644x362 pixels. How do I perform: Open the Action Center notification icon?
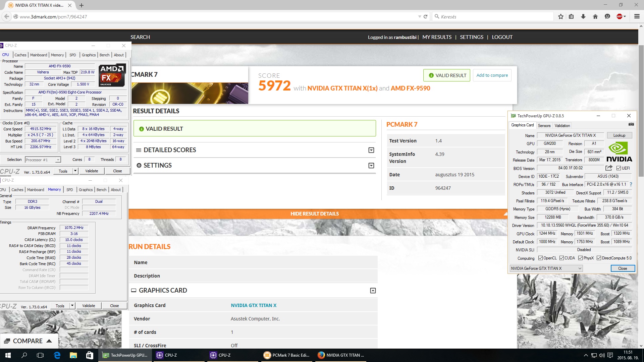(610, 355)
